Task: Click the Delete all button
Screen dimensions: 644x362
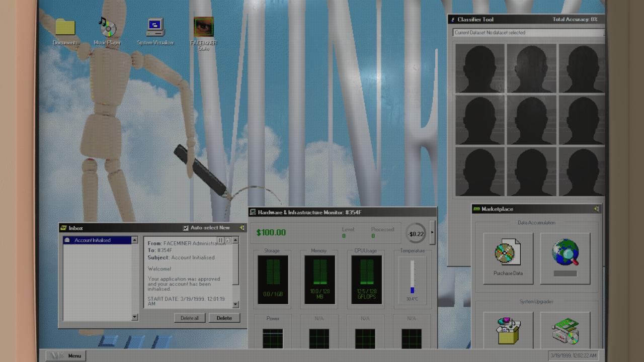Action: click(x=190, y=318)
